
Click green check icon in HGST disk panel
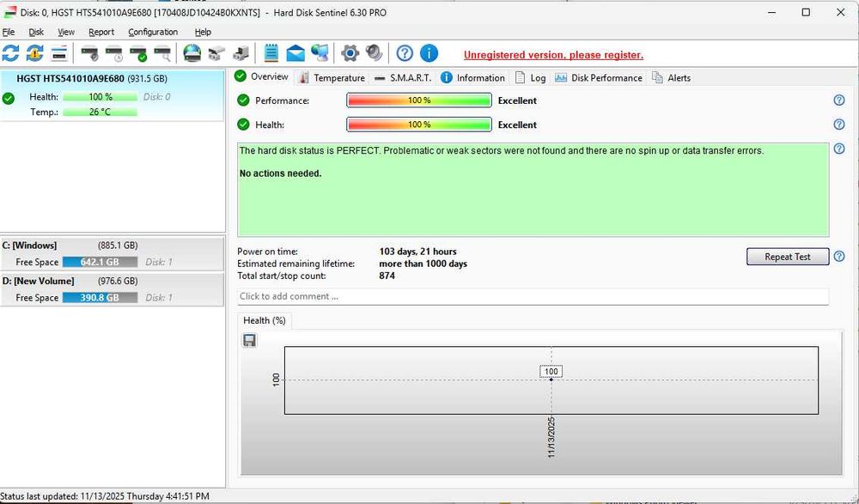pyautogui.click(x=9, y=99)
